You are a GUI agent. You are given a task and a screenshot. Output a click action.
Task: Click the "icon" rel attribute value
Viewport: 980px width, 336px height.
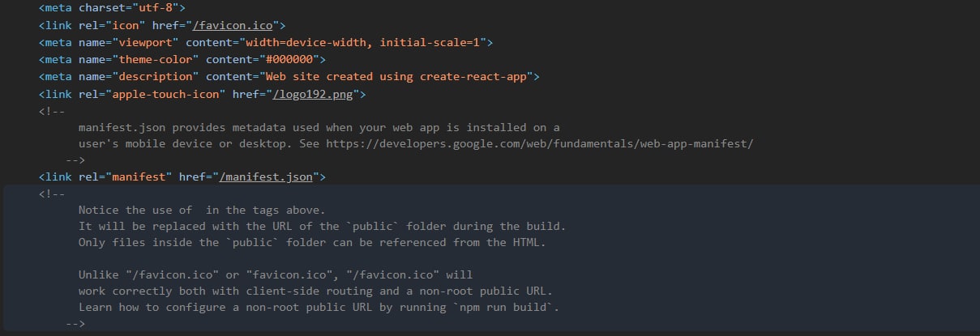click(126, 25)
